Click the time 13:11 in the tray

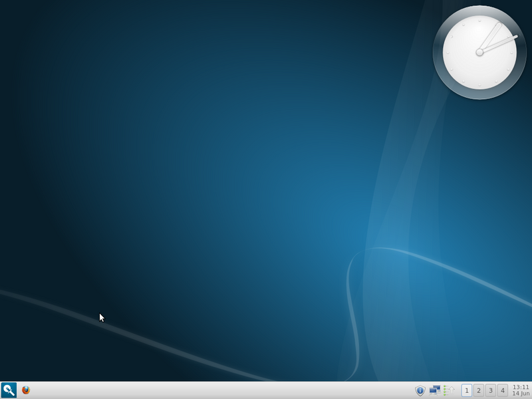pyautogui.click(x=520, y=387)
